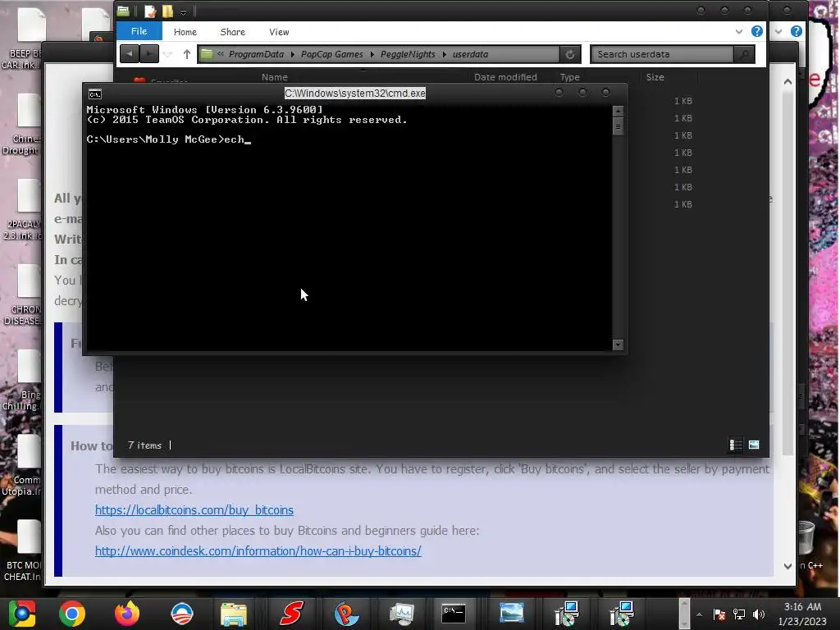Click Explorer's Forward navigation arrow

(x=149, y=54)
